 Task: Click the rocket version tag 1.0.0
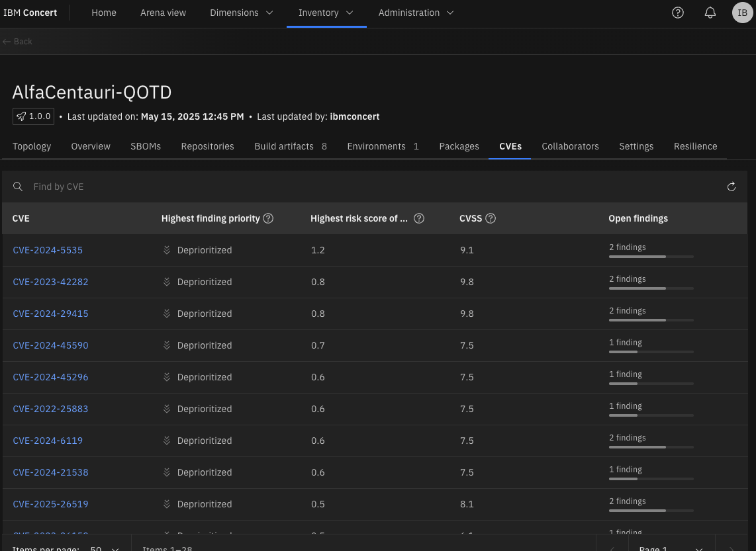click(33, 116)
